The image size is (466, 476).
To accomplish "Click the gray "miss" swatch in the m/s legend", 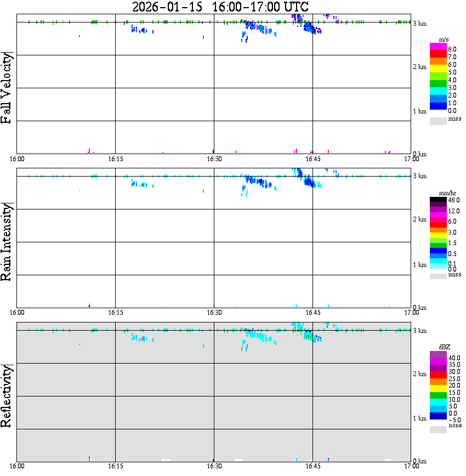I will point(438,121).
